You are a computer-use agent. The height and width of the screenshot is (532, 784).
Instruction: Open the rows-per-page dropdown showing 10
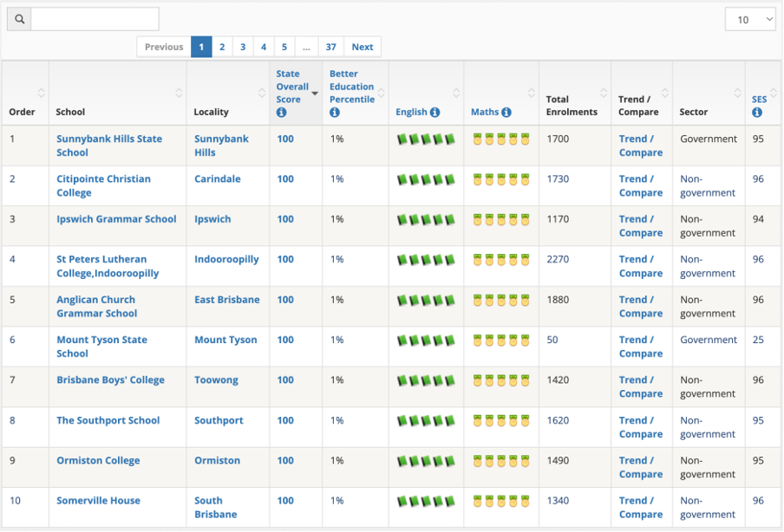point(749,20)
